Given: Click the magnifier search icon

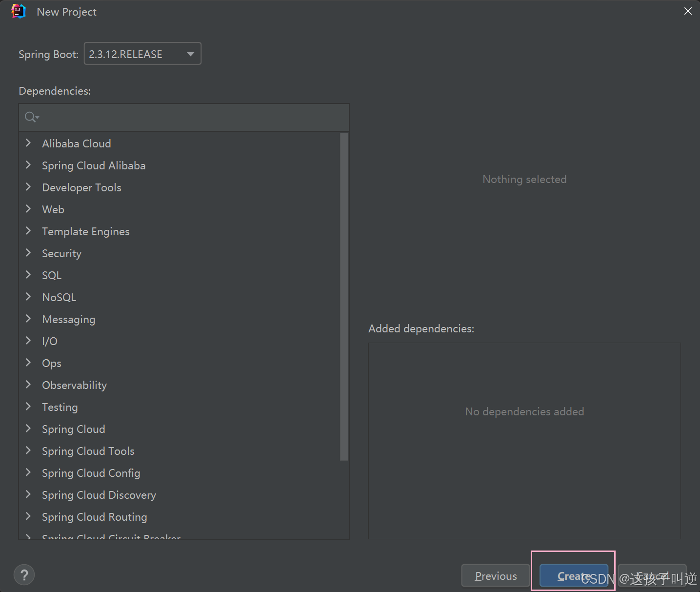Looking at the screenshot, I should 32,117.
